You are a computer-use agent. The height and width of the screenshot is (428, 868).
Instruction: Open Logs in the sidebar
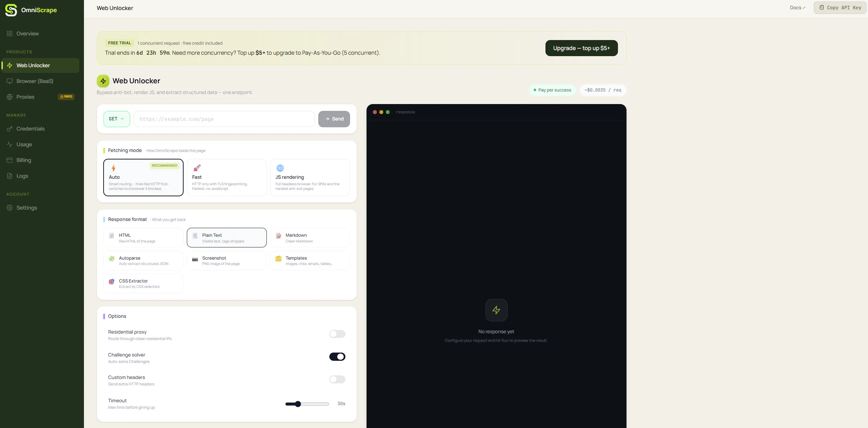click(40, 176)
